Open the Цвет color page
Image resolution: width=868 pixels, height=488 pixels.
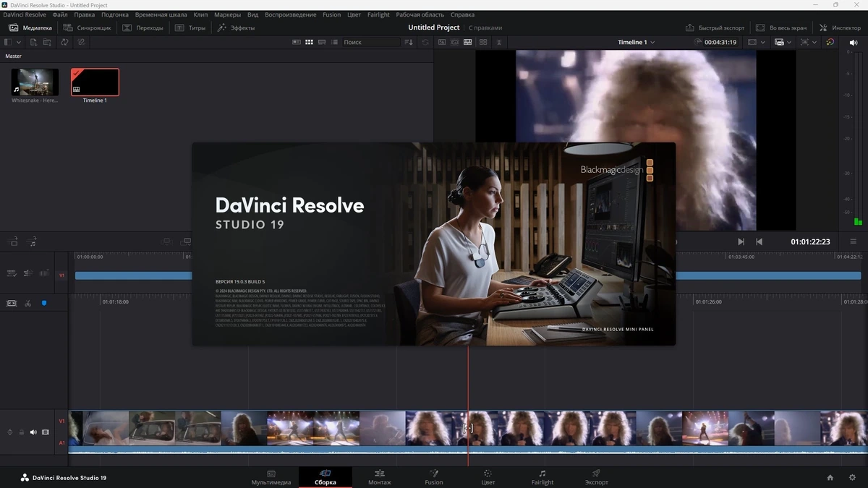pyautogui.click(x=488, y=477)
